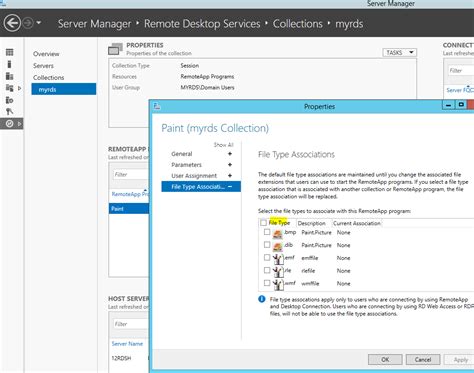Sort by Current Association column header
The height and width of the screenshot is (373, 474).
point(357,223)
